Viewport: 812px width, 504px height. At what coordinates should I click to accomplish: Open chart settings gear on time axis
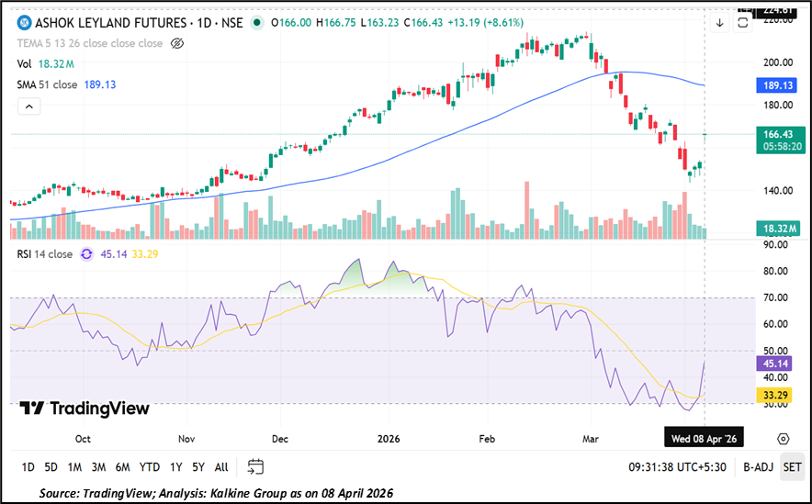783,439
